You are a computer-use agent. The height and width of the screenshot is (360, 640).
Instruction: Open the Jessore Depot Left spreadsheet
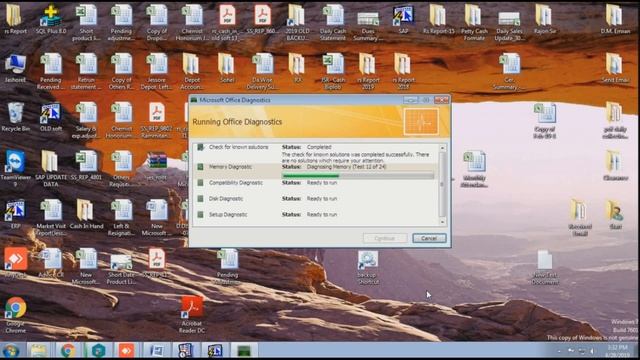coord(156,71)
